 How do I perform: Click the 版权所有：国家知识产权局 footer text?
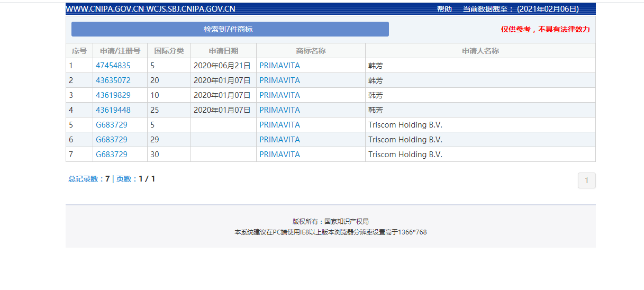coord(331,221)
